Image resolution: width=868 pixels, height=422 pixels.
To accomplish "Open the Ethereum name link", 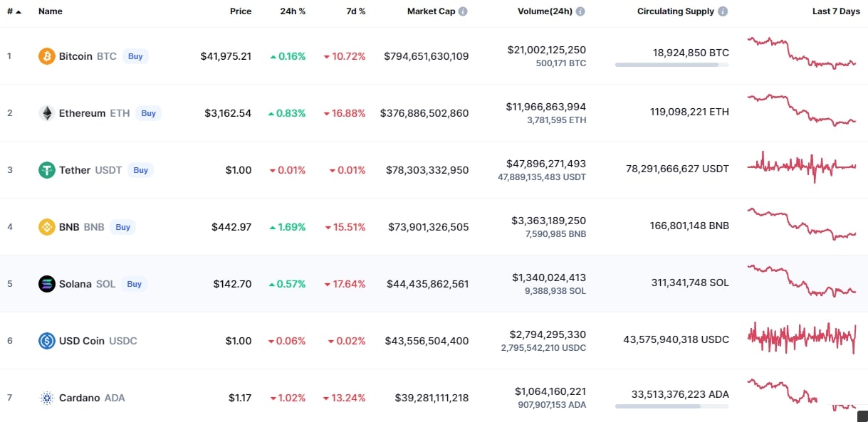I will pyautogui.click(x=82, y=113).
